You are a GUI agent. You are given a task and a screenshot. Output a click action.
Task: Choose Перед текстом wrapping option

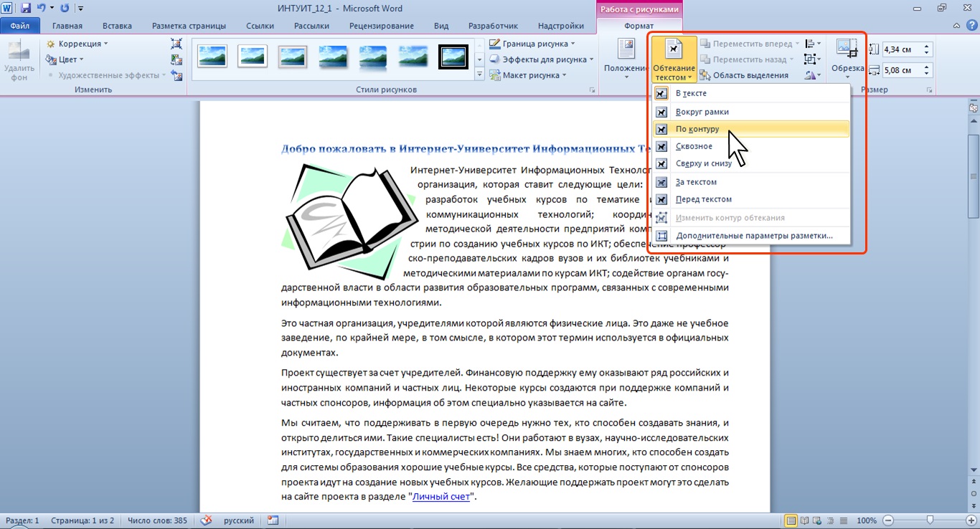point(750,199)
